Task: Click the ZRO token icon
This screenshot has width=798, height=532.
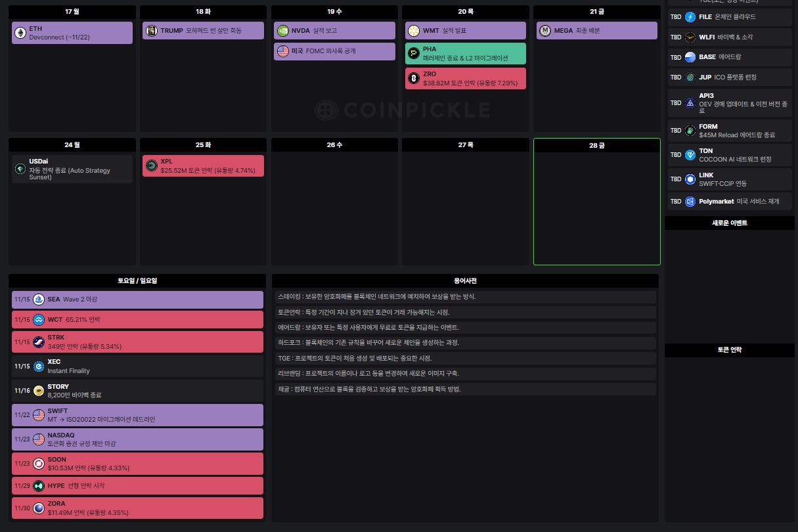Action: click(x=413, y=78)
